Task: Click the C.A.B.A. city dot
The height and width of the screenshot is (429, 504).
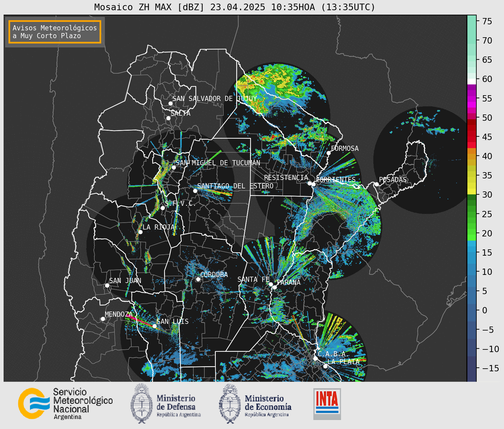Action: point(315,358)
